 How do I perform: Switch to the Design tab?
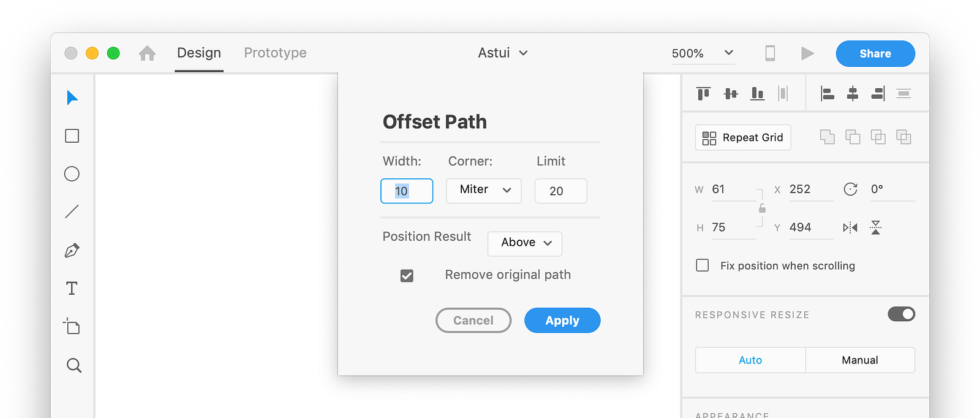tap(199, 53)
